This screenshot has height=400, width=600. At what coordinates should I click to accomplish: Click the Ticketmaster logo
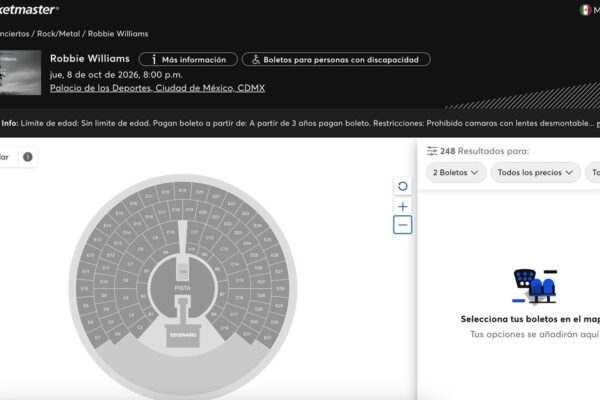(28, 9)
